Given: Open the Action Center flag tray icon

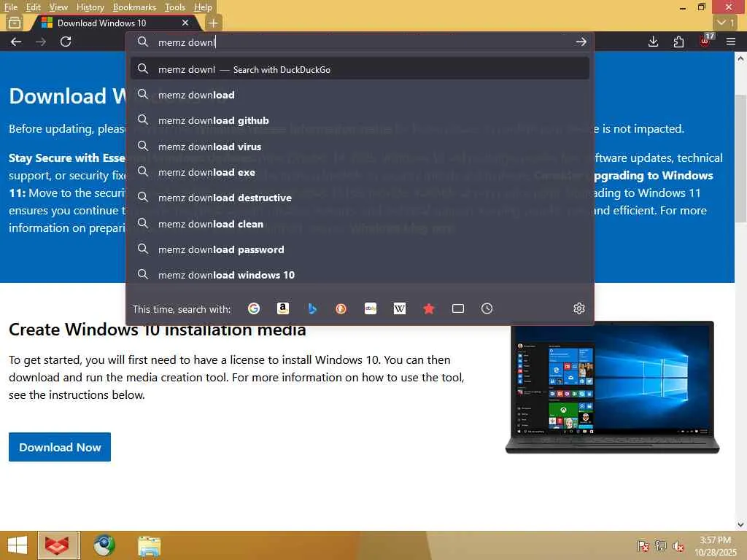Looking at the screenshot, I should tap(643, 545).
